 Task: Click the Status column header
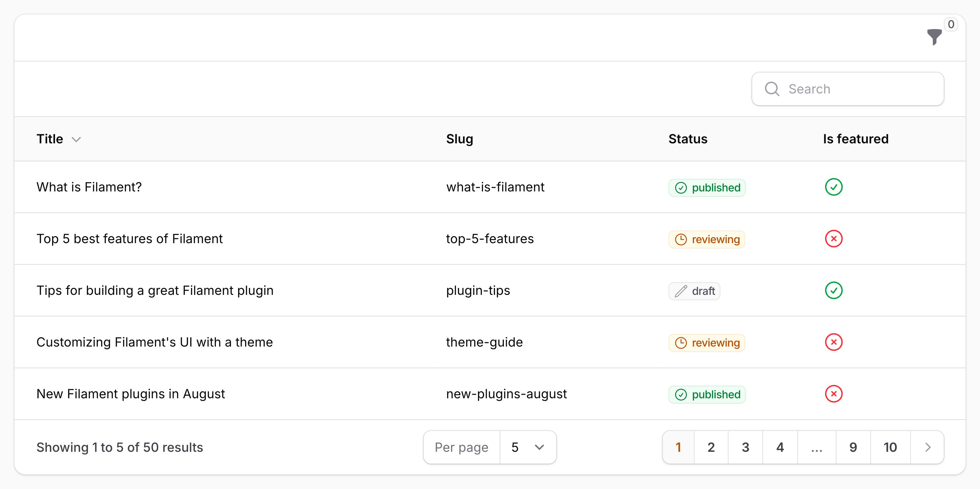tap(688, 139)
